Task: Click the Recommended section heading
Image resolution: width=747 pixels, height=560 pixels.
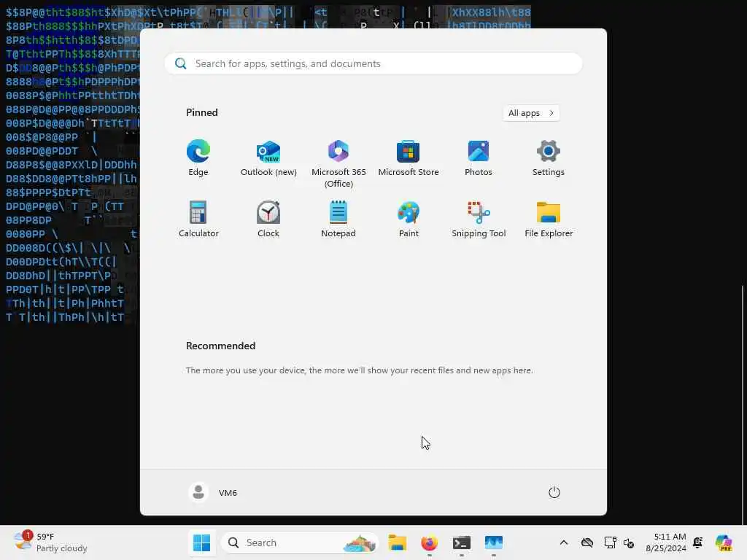Action: (x=220, y=346)
